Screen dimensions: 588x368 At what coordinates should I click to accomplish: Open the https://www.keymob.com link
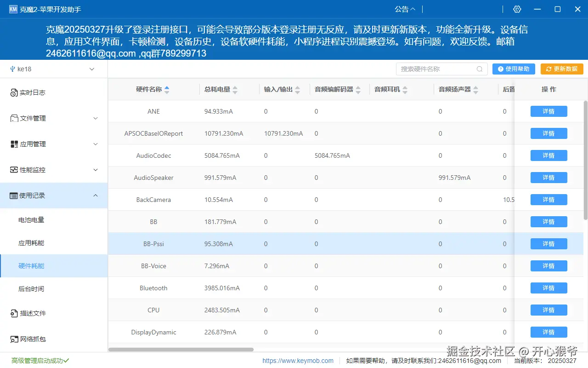coord(298,361)
